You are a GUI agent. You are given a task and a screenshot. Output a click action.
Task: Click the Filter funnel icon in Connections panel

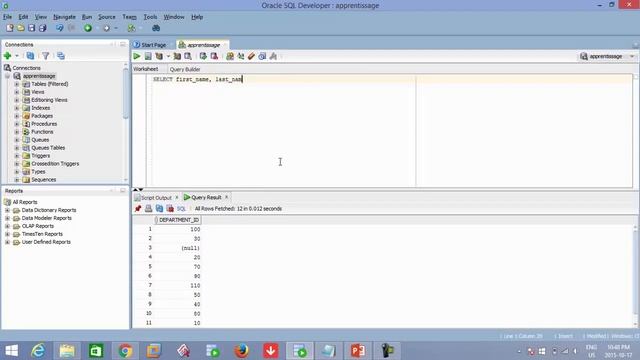pos(46,56)
